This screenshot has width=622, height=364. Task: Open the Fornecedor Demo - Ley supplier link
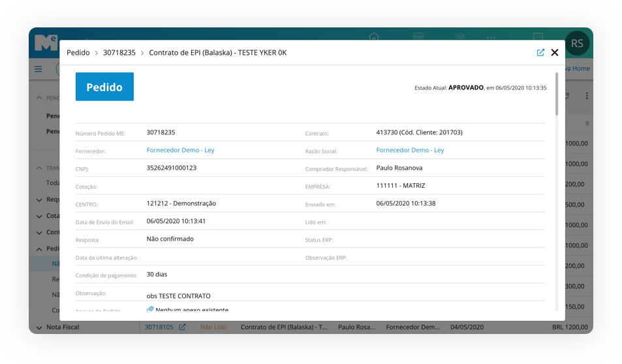click(181, 150)
